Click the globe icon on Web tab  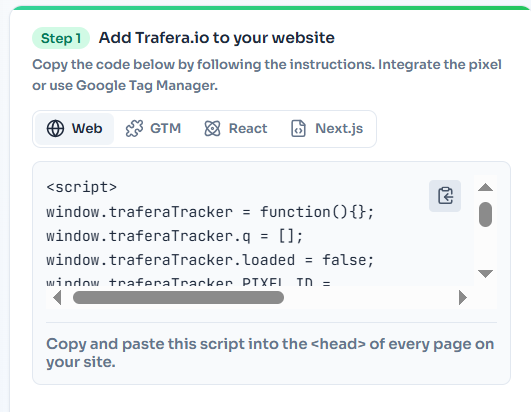pyautogui.click(x=55, y=129)
